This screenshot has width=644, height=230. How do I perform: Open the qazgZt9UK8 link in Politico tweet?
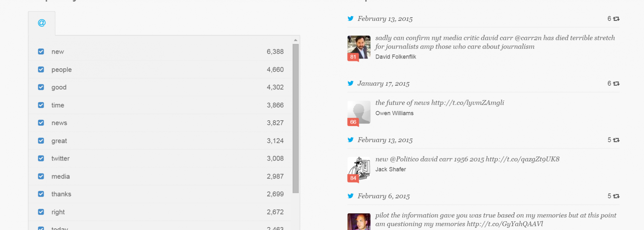click(522, 159)
